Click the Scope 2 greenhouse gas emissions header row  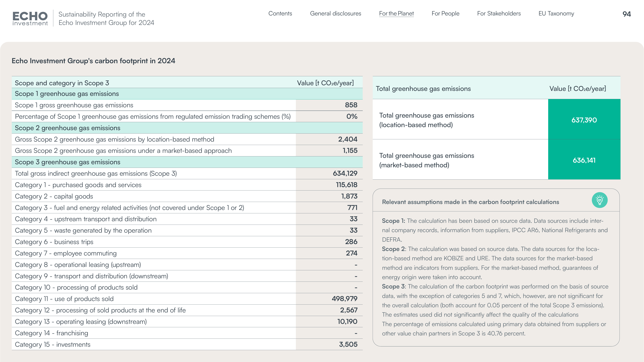pos(187,128)
